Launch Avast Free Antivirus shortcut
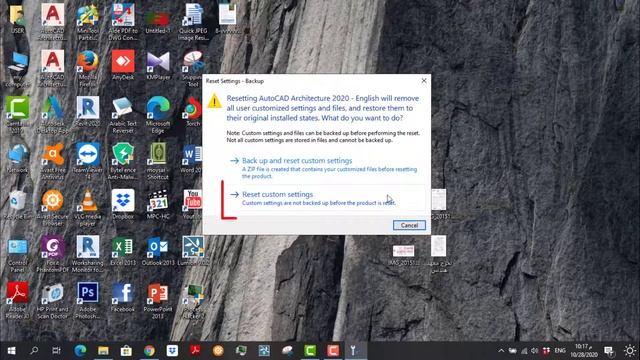The image size is (640, 360). (x=53, y=162)
